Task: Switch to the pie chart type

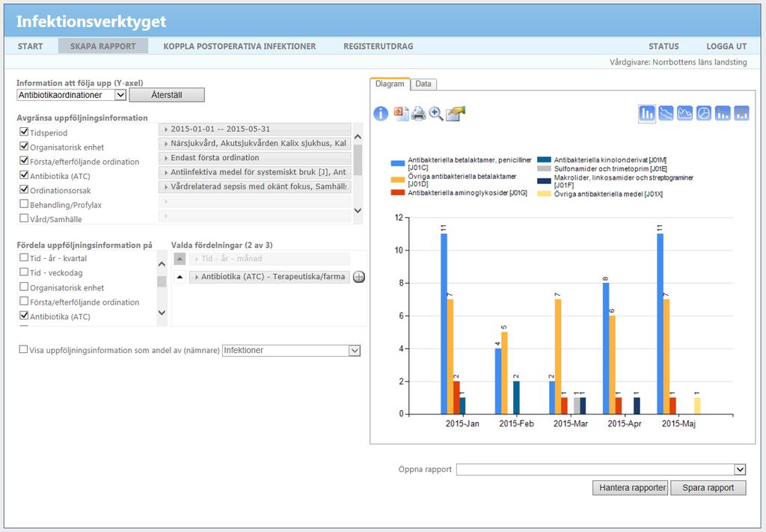Action: tap(703, 113)
